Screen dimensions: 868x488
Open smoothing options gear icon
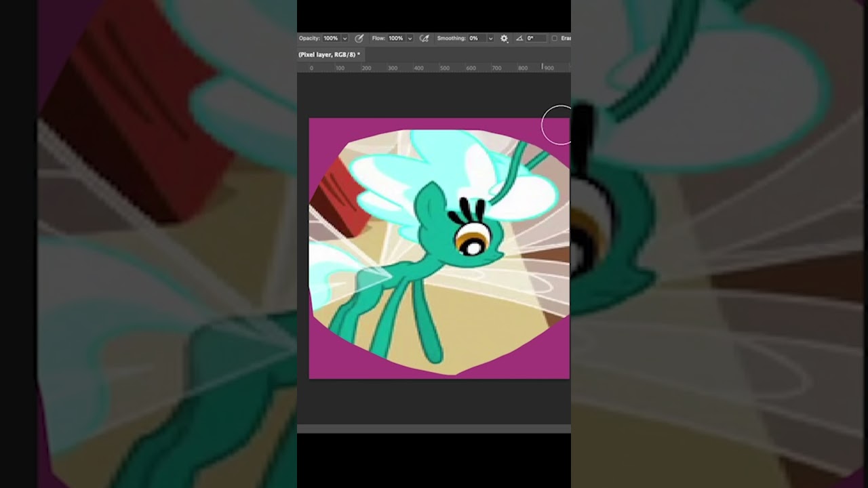(x=504, y=39)
